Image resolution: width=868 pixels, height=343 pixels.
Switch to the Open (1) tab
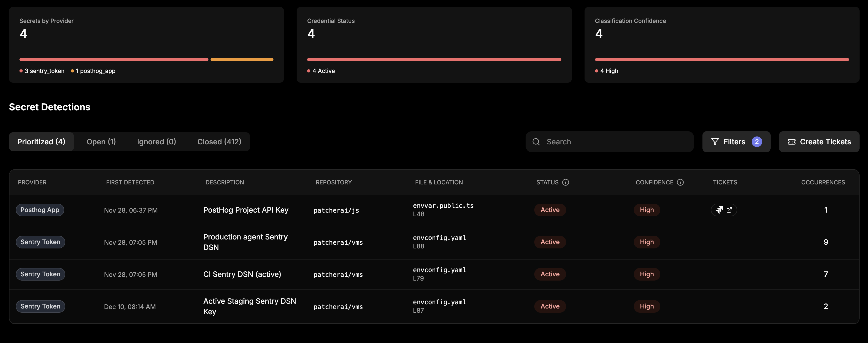[x=101, y=142]
